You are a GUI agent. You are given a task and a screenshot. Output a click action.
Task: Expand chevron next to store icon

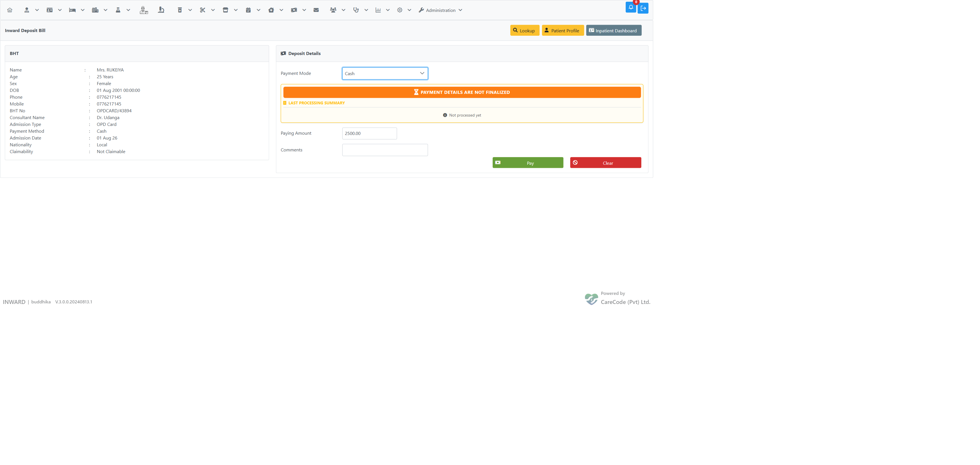coord(236,10)
